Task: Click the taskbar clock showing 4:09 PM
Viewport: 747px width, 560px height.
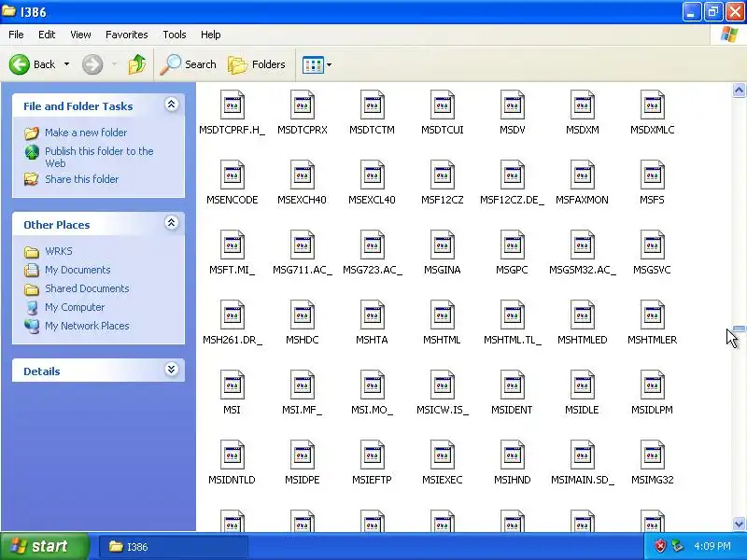Action: [712, 546]
